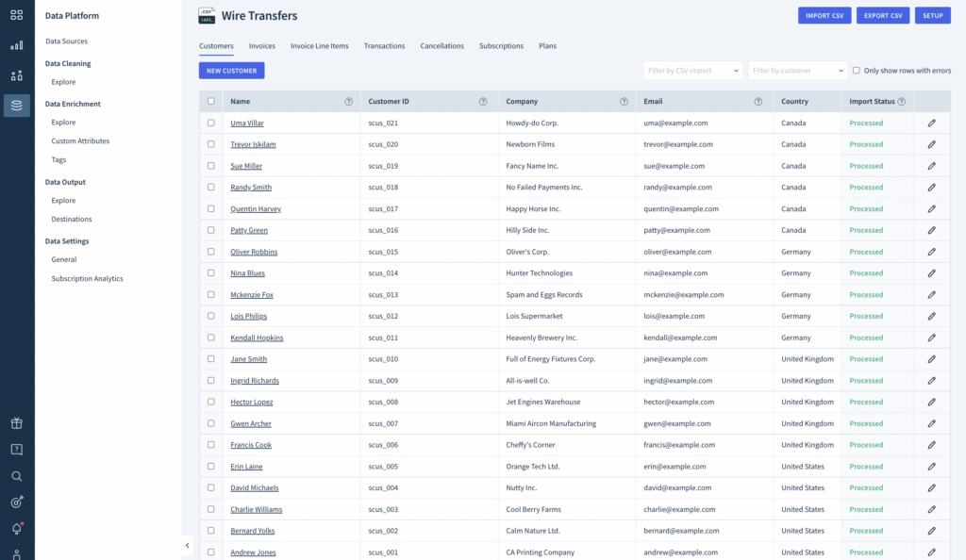966x560 pixels.
Task: Show help for the Company column
Action: [x=625, y=102]
